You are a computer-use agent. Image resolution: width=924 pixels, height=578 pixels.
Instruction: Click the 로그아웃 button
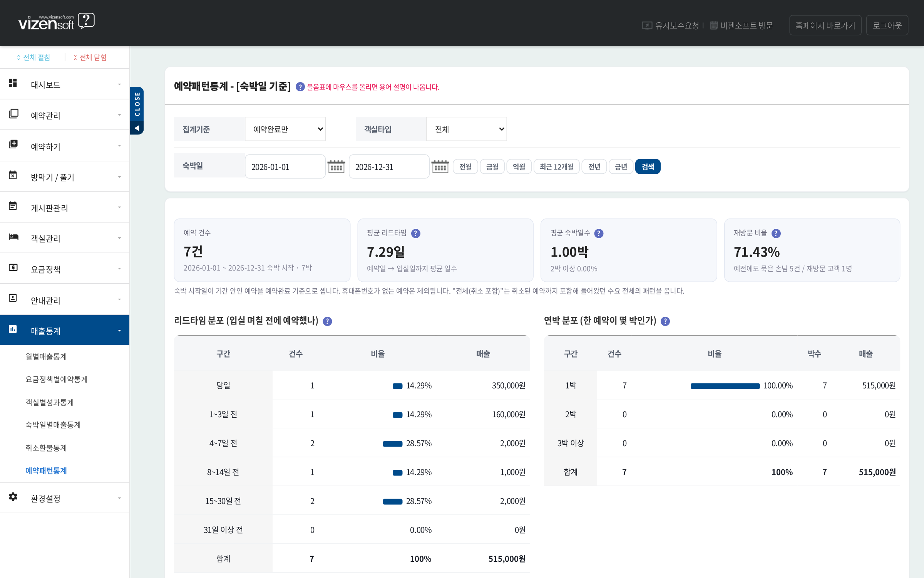coord(887,25)
